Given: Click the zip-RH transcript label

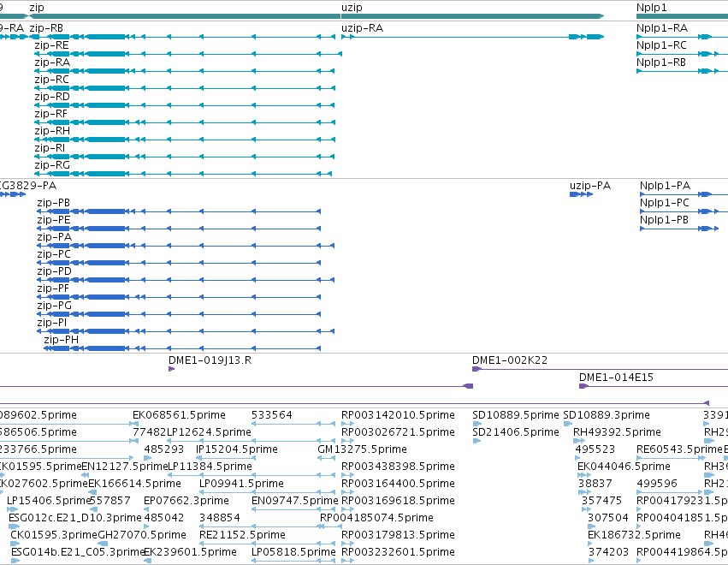Looking at the screenshot, I should pos(52,131).
